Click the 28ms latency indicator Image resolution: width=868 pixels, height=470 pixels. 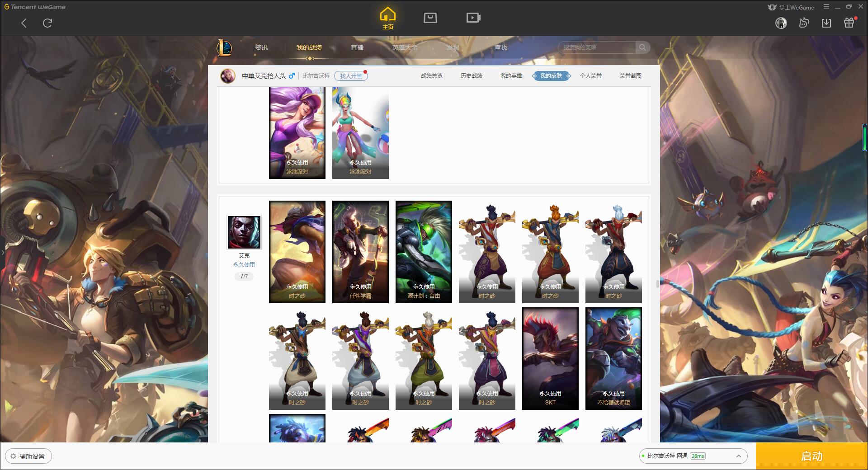(x=698, y=456)
